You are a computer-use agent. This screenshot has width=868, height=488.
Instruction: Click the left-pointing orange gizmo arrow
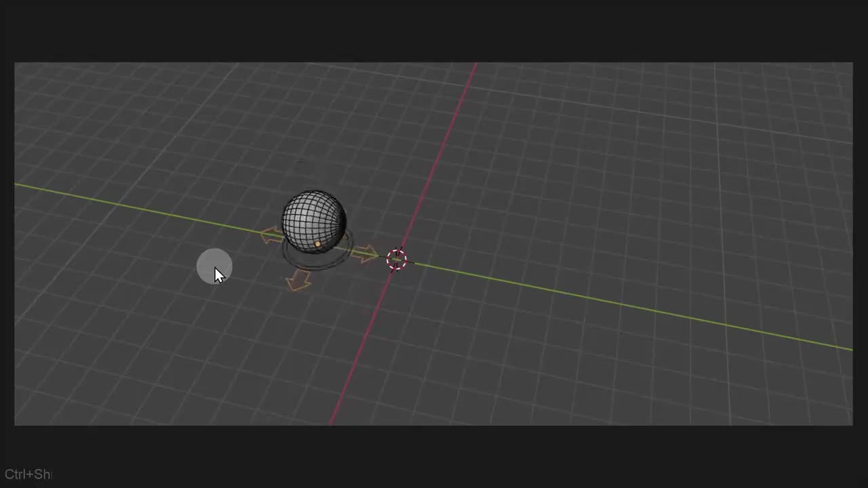coord(271,235)
